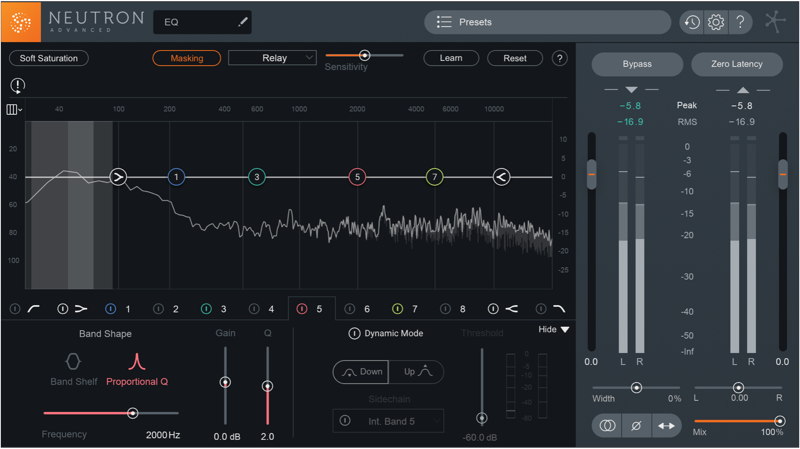Click the iZotope network star icon
The height and width of the screenshot is (449, 800).
click(x=775, y=22)
